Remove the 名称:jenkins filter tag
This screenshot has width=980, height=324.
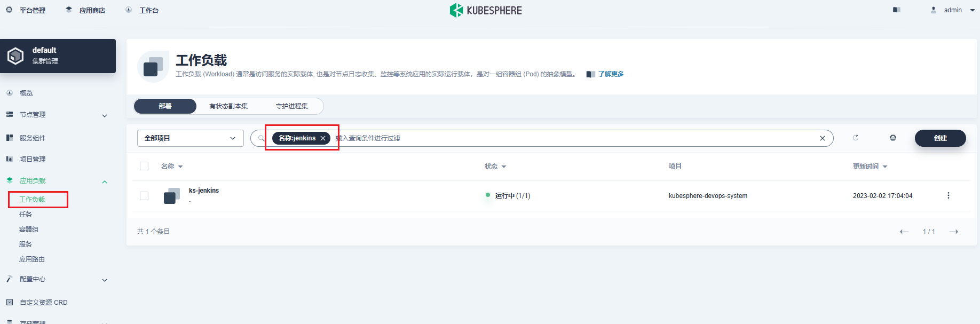coord(323,138)
